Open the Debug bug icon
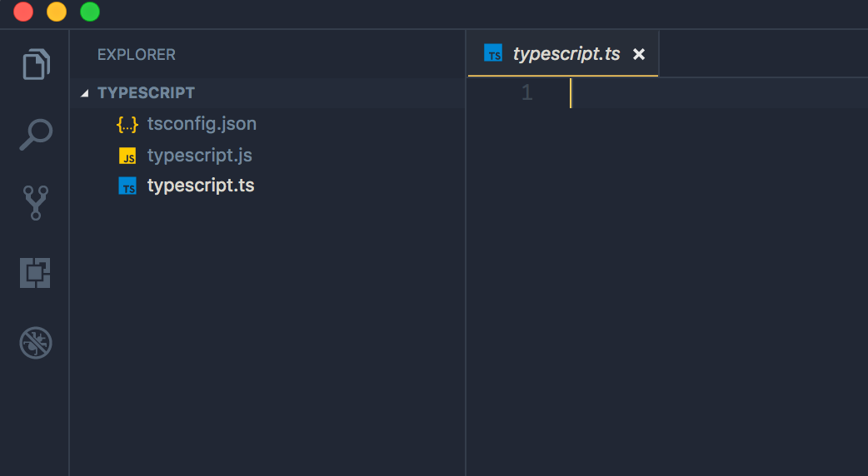 tap(36, 343)
